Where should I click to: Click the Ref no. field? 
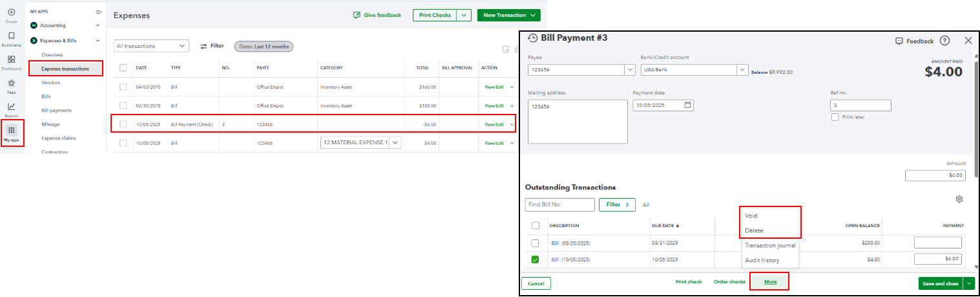point(860,105)
